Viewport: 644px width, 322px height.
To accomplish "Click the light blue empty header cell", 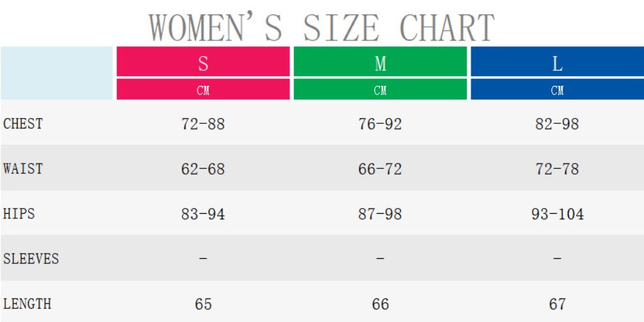I will point(57,73).
